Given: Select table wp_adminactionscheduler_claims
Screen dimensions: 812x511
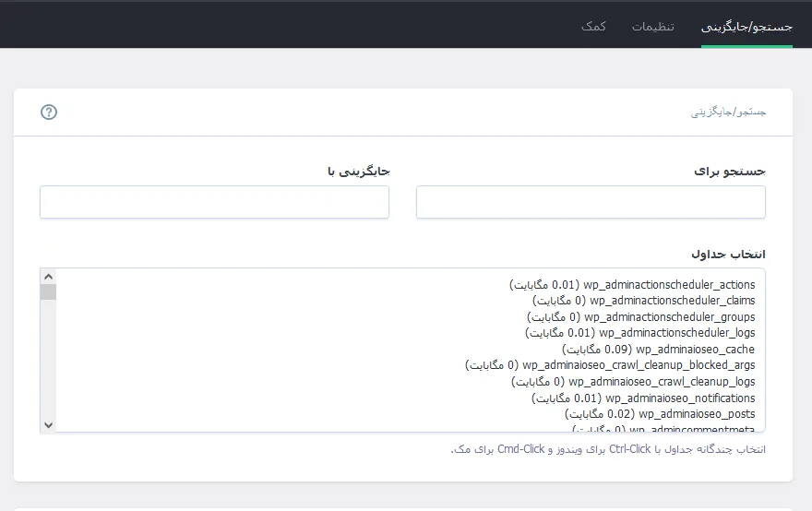Looking at the screenshot, I should [x=644, y=301].
